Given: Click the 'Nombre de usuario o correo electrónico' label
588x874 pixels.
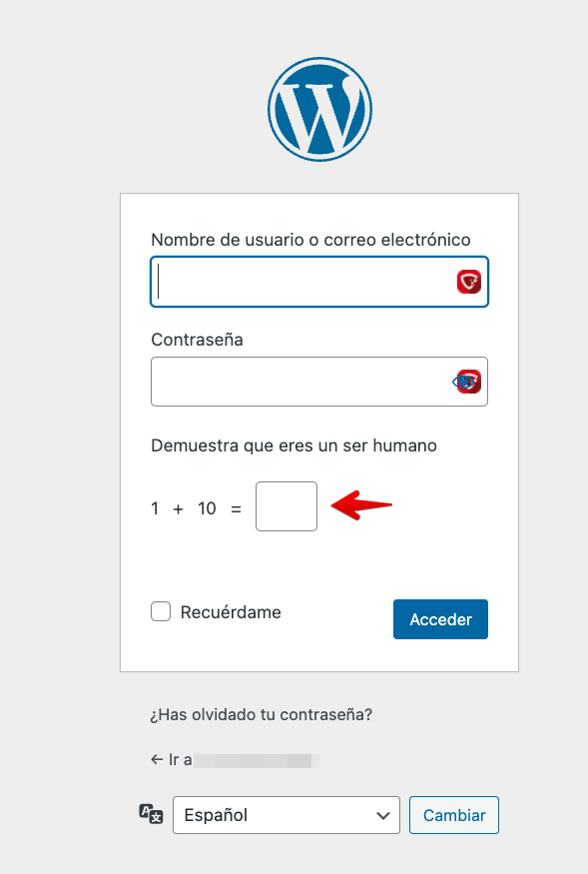Looking at the screenshot, I should coord(311,240).
